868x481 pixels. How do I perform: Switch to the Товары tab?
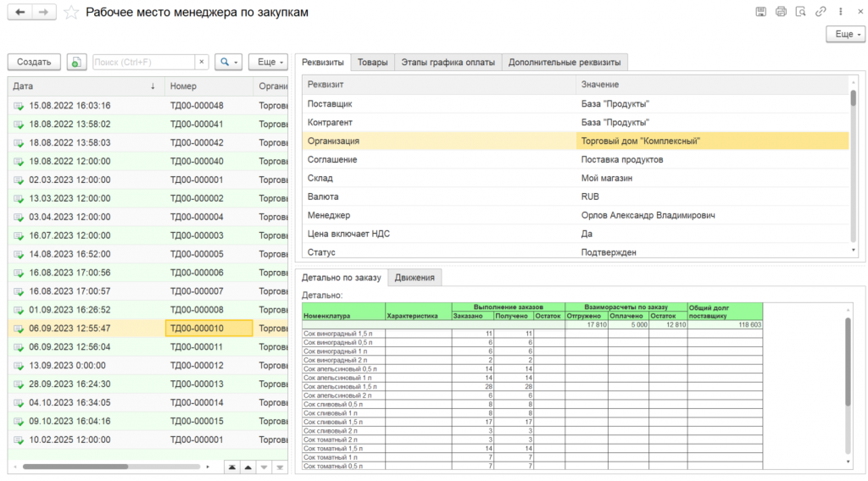point(373,62)
